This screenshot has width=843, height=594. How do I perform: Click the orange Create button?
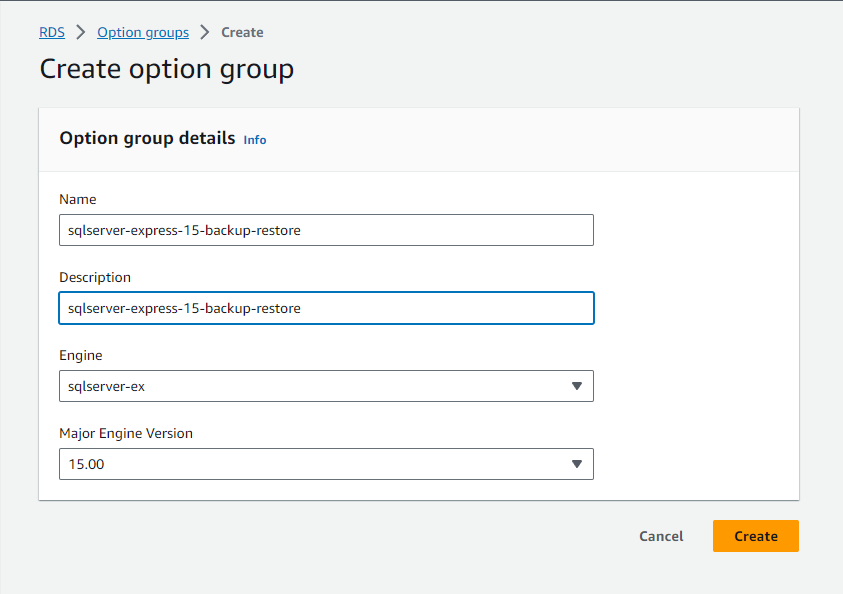click(755, 536)
